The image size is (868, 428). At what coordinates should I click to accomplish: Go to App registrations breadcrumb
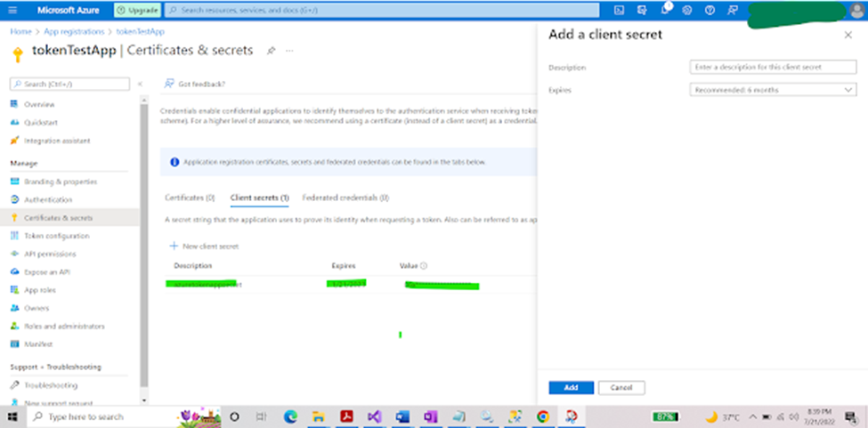pyautogui.click(x=74, y=31)
